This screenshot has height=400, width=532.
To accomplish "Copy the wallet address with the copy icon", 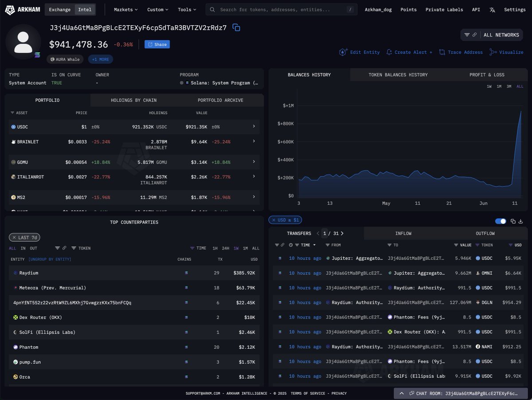I will tap(236, 27).
